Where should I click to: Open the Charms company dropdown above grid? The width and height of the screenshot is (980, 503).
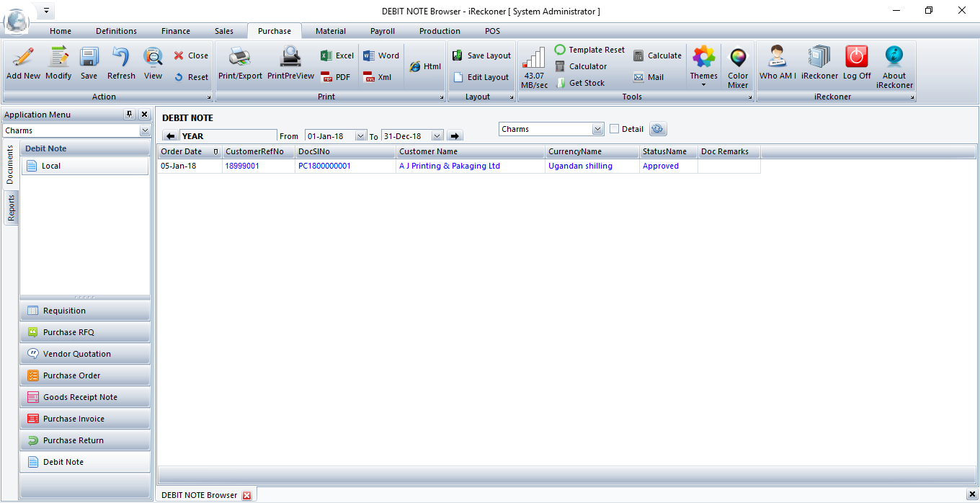pyautogui.click(x=597, y=129)
